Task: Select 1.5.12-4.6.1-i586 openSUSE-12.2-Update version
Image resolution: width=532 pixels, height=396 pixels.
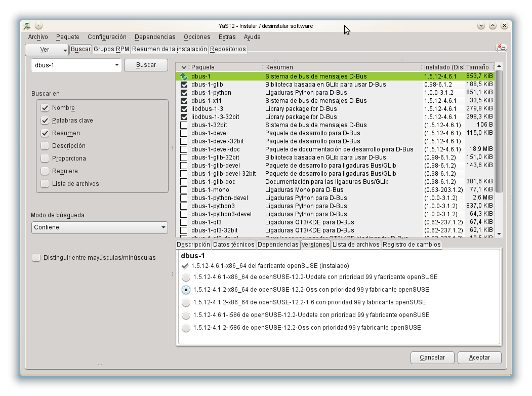Action: coord(186,315)
